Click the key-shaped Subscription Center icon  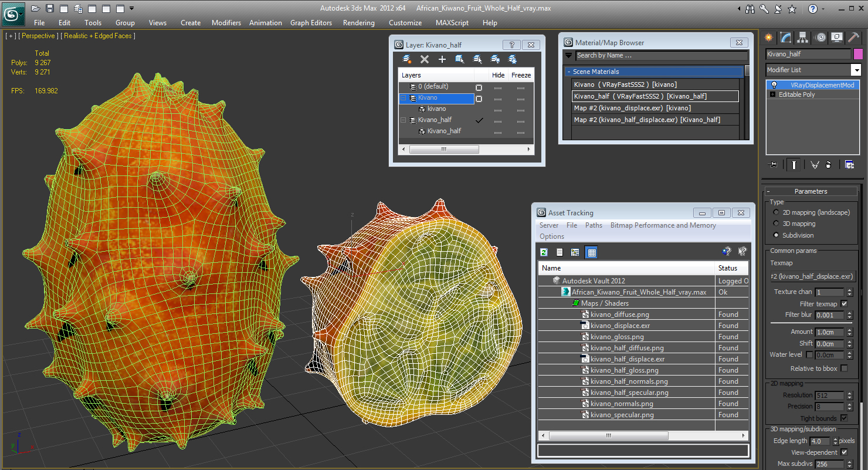tap(764, 9)
